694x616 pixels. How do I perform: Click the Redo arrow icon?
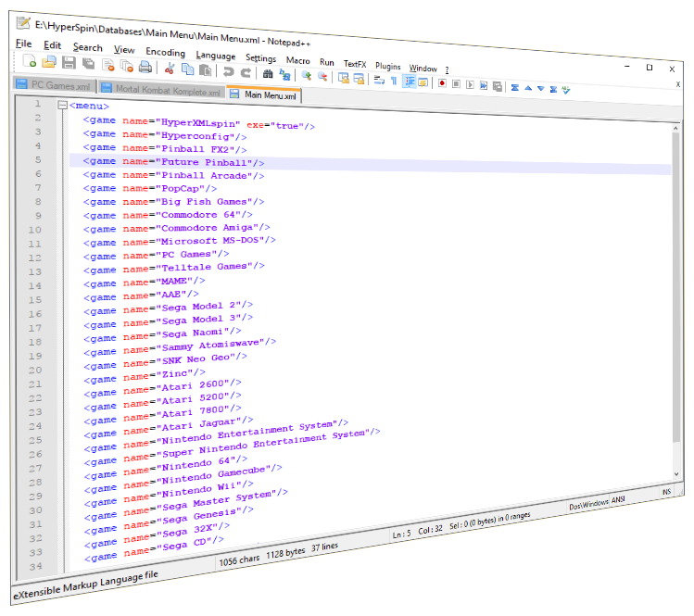click(246, 72)
